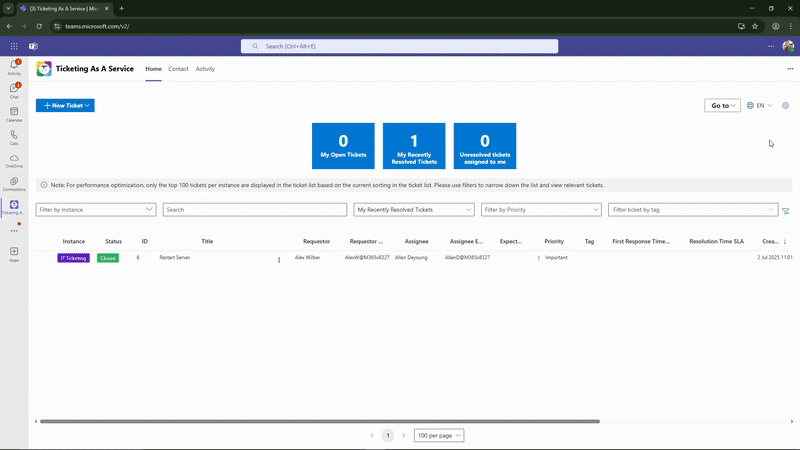Click the clear filters funnel icon
Screen dimensions: 800x450
(786, 211)
